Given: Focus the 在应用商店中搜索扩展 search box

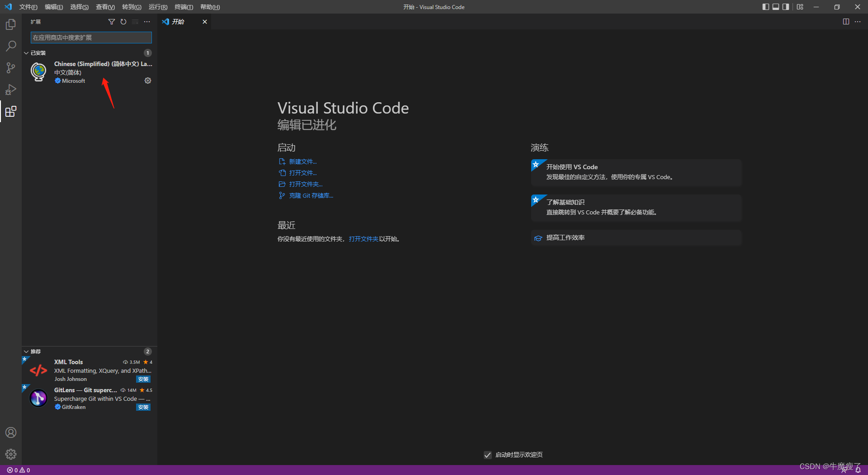Looking at the screenshot, I should 91,38.
